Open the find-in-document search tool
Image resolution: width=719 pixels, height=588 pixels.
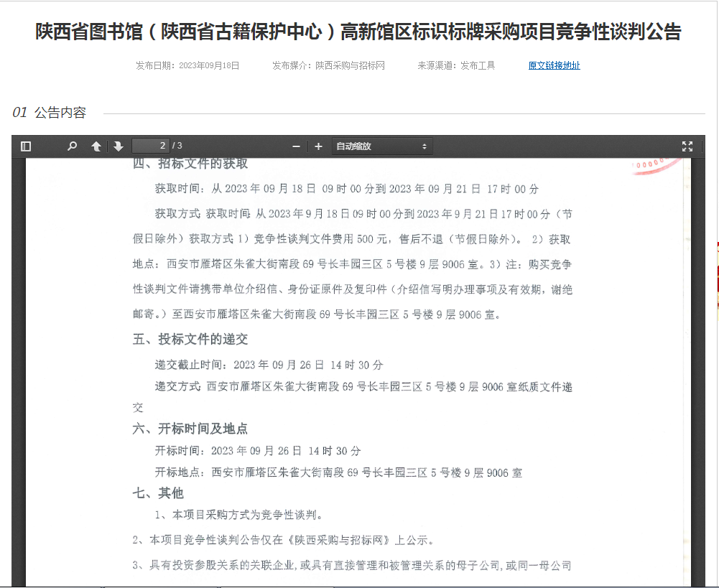(x=72, y=146)
